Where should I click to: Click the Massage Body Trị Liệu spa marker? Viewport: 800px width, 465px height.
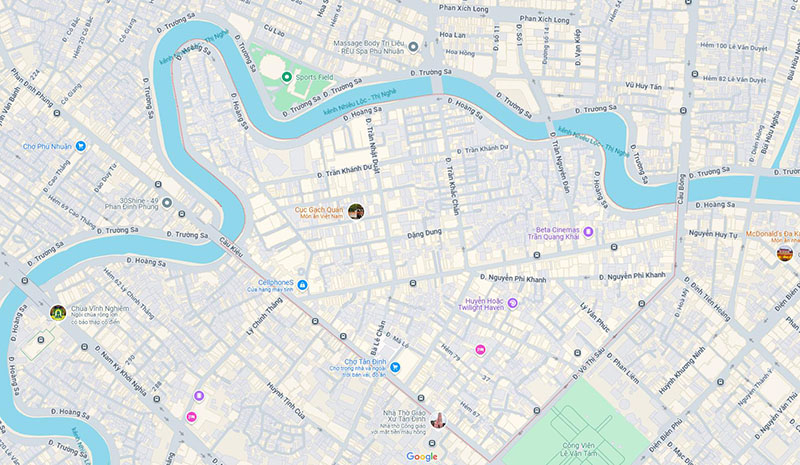414,47
